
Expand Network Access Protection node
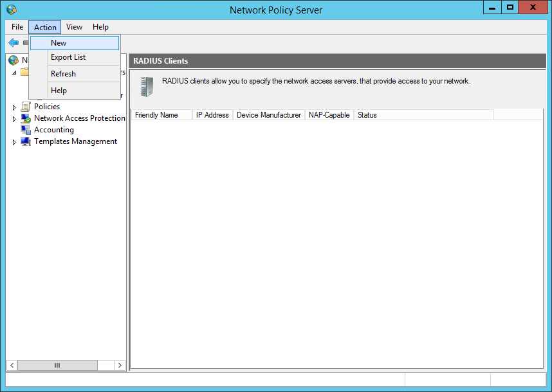point(14,119)
